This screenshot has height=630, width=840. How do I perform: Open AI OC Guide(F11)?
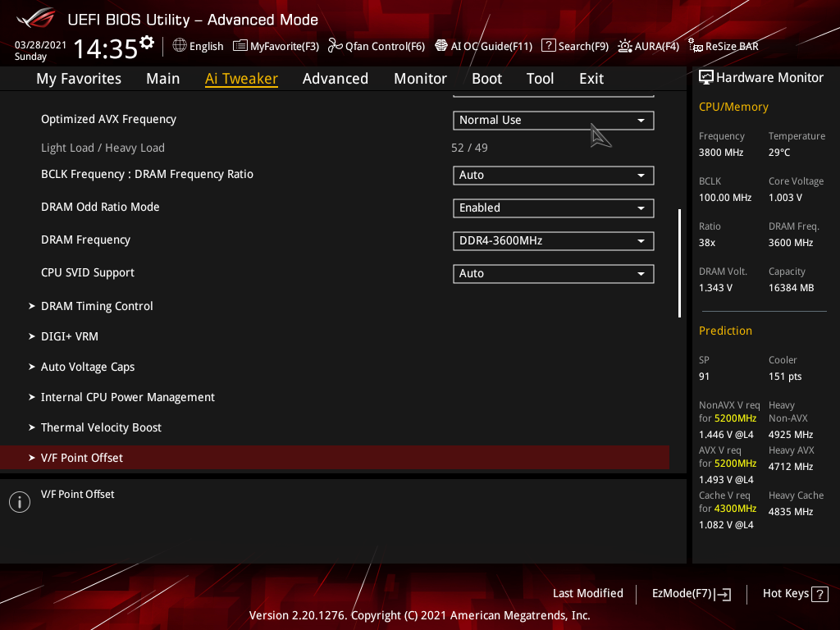click(484, 46)
